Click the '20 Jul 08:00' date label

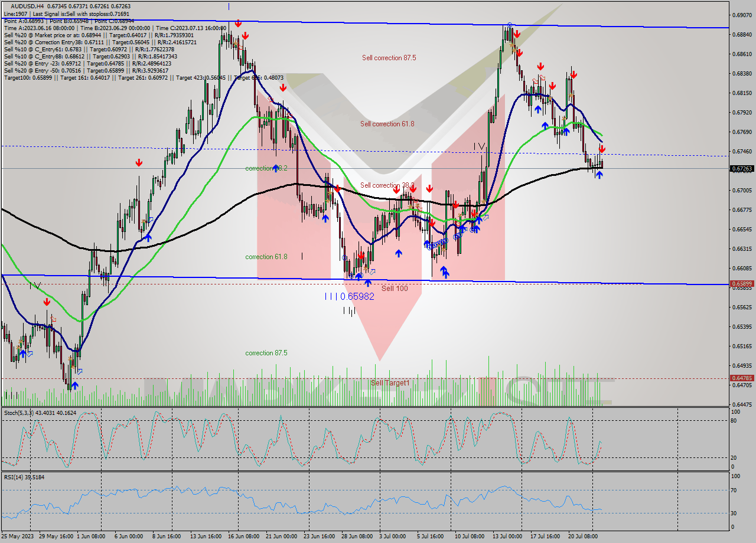coord(582,537)
